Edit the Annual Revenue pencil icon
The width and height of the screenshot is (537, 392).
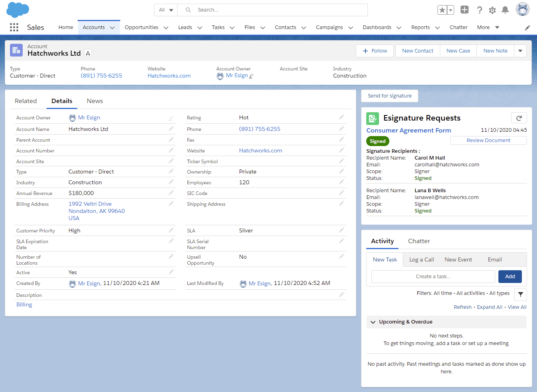pyautogui.click(x=171, y=193)
